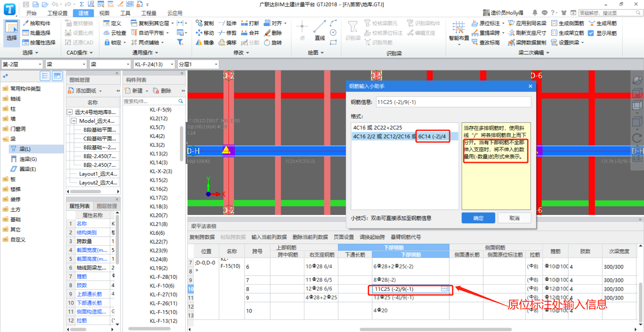Toggle the 显示吊筋 checkbox
Image resolution: width=644 pixels, height=332 pixels.
point(591,33)
